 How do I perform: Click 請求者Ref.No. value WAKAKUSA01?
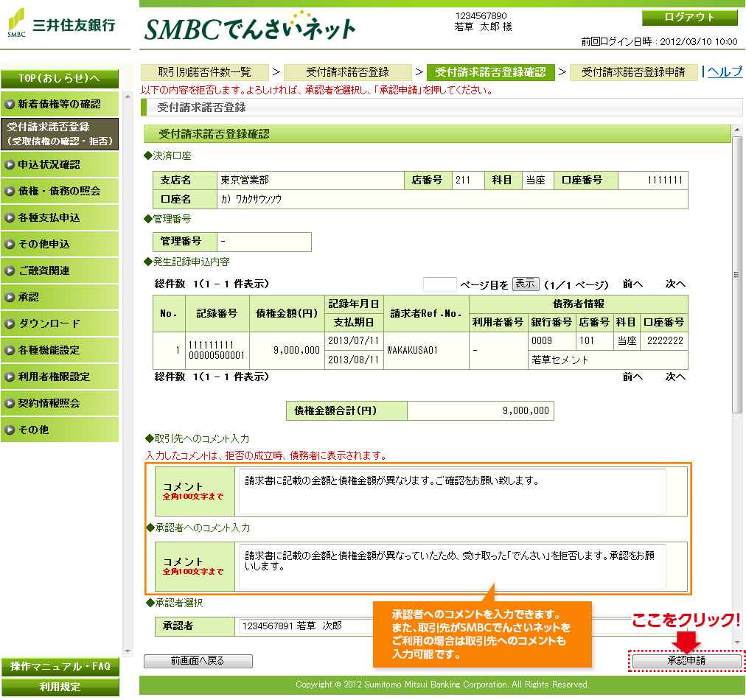point(412,351)
